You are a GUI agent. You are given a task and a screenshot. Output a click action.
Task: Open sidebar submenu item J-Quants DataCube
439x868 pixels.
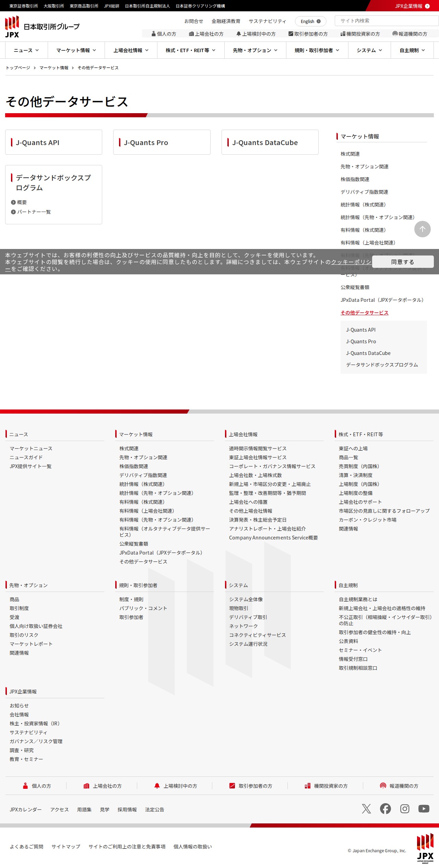tap(368, 353)
